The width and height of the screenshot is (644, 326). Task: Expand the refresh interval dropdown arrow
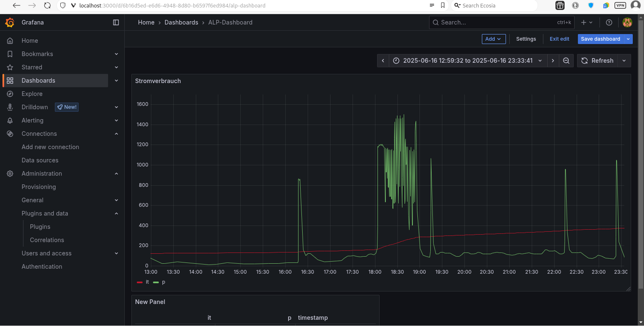point(624,61)
